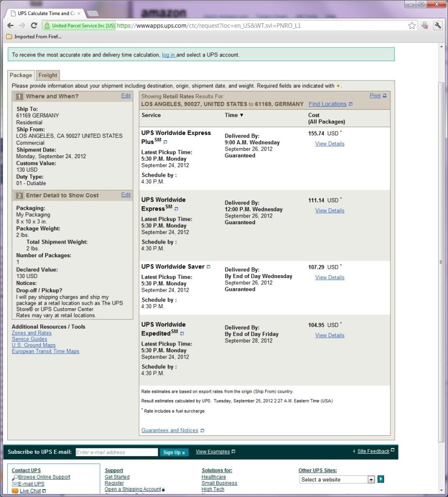View Details for the 111.14 USD rate
Image resolution: width=448 pixels, height=497 pixels.
[x=330, y=211]
